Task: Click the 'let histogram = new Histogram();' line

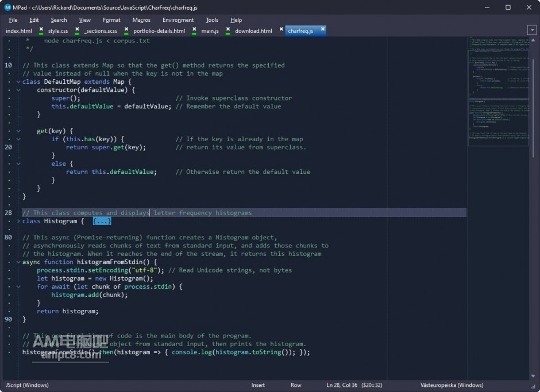Action: [x=95, y=278]
